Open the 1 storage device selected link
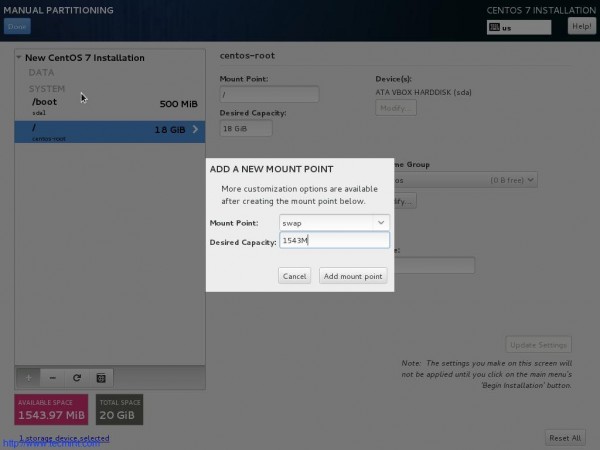The image size is (600, 450). point(64,438)
